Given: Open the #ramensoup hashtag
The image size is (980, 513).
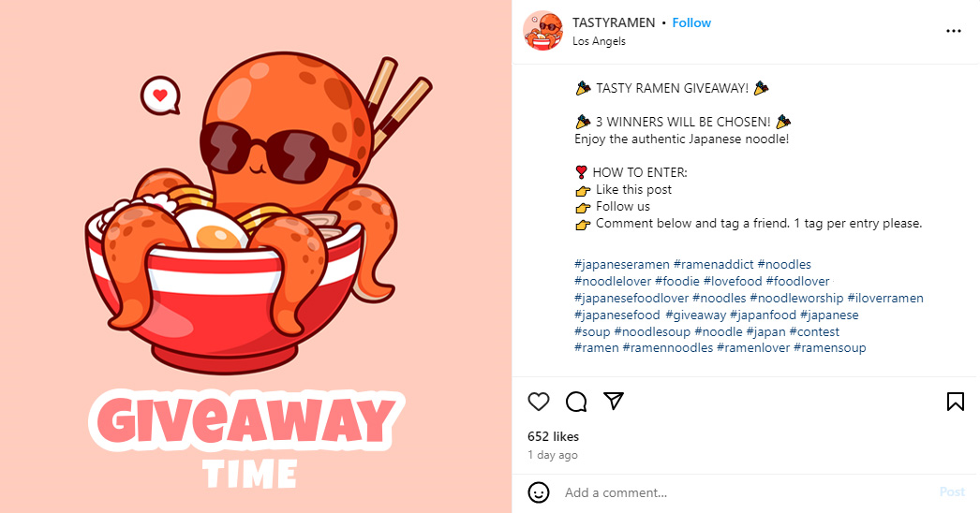Looking at the screenshot, I should (829, 348).
